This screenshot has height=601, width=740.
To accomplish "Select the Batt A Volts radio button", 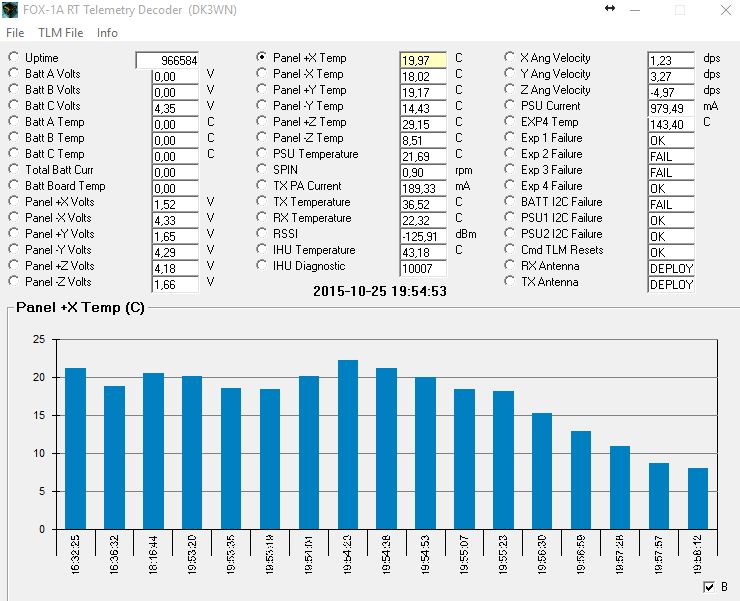I will coord(14,73).
